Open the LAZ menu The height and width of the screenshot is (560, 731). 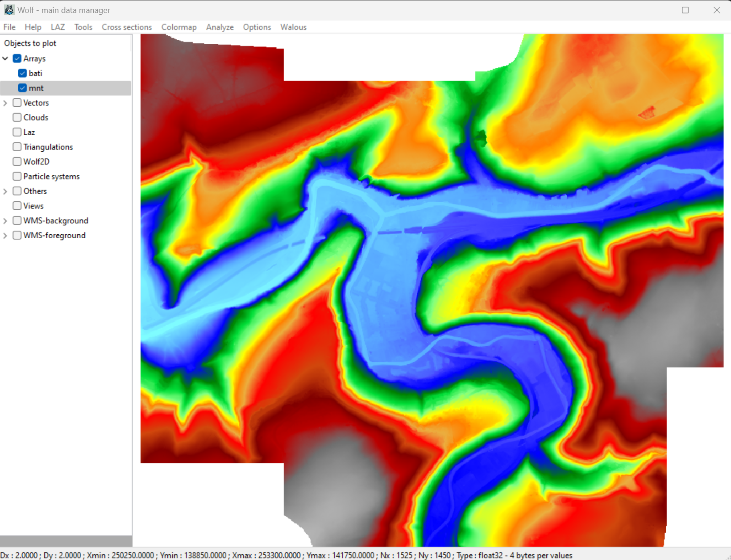[58, 27]
